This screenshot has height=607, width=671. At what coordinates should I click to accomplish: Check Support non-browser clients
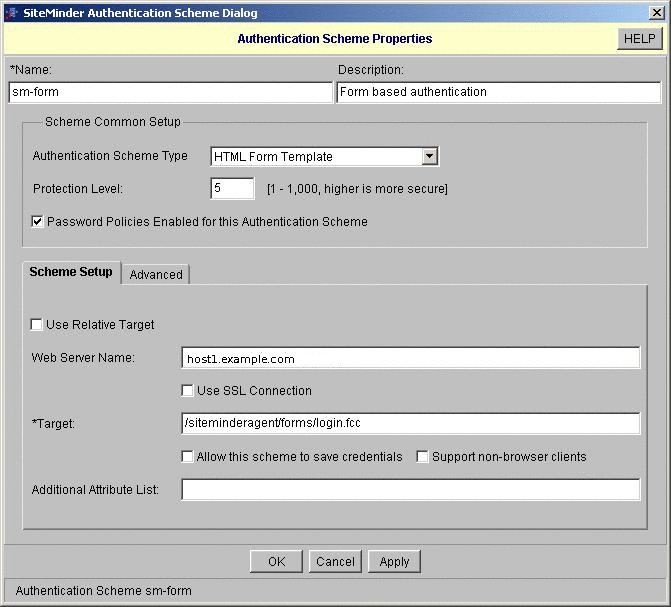point(422,456)
